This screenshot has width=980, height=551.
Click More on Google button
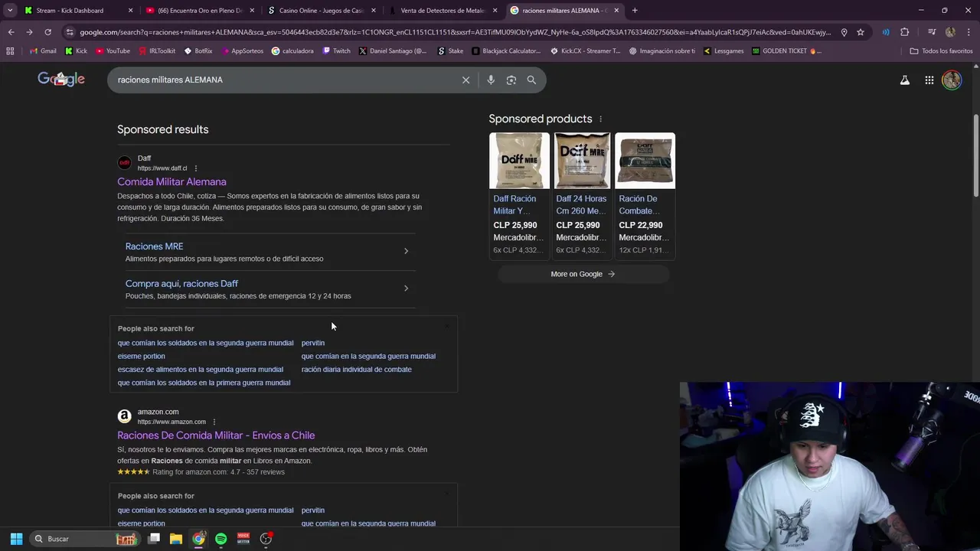tap(583, 274)
